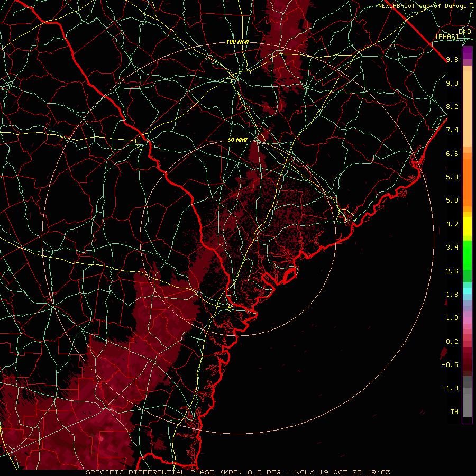Click the 9.8 value on the color scale
Image resolution: width=476 pixels, height=476 pixels.
[x=452, y=59]
